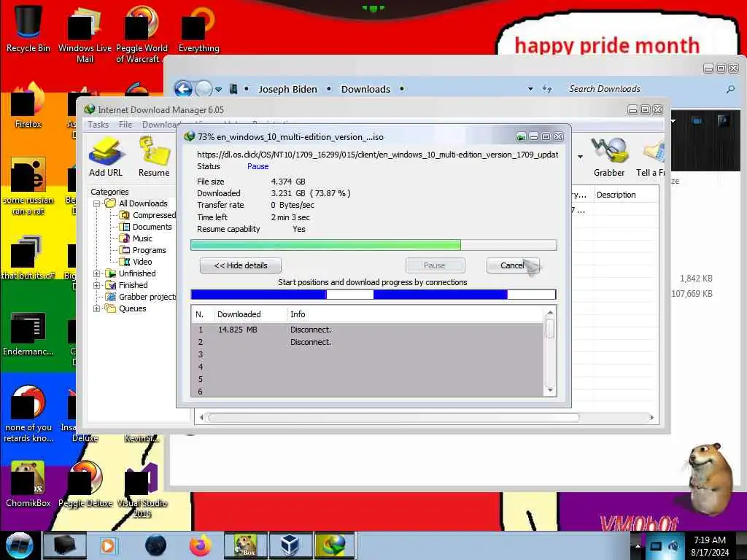Image resolution: width=747 pixels, height=560 pixels.
Task: Click the search magnifier in Explorer window
Action: (729, 89)
